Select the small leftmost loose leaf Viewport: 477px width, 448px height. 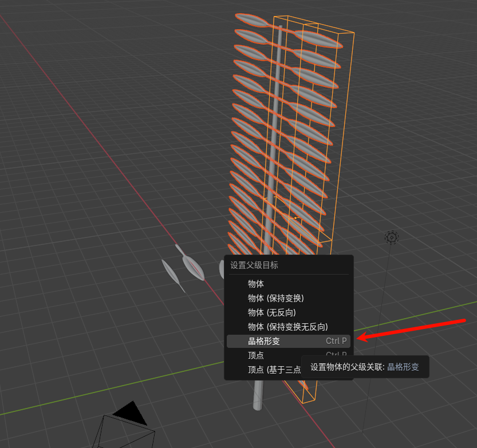coord(172,275)
